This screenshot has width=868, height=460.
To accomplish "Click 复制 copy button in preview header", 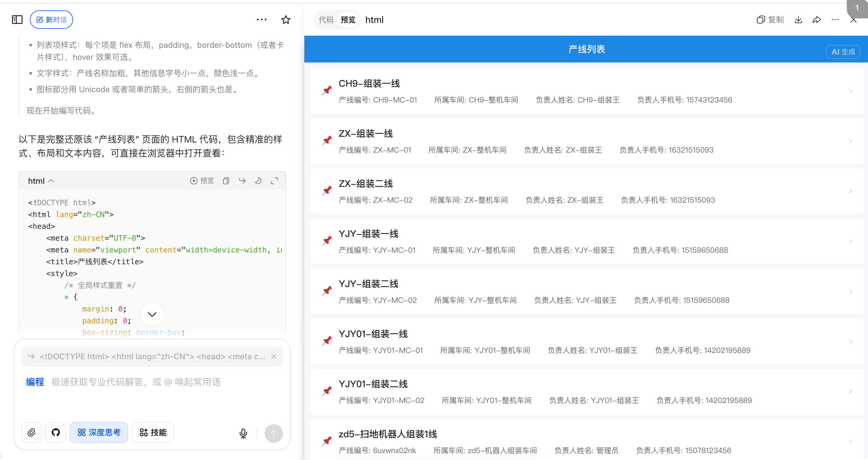I will coord(770,20).
